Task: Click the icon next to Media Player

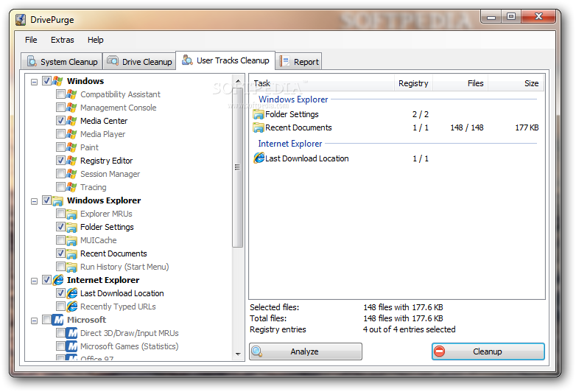Action: 71,134
